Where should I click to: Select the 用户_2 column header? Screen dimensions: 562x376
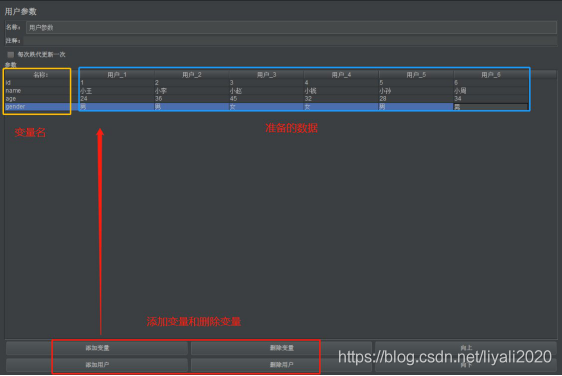point(192,75)
